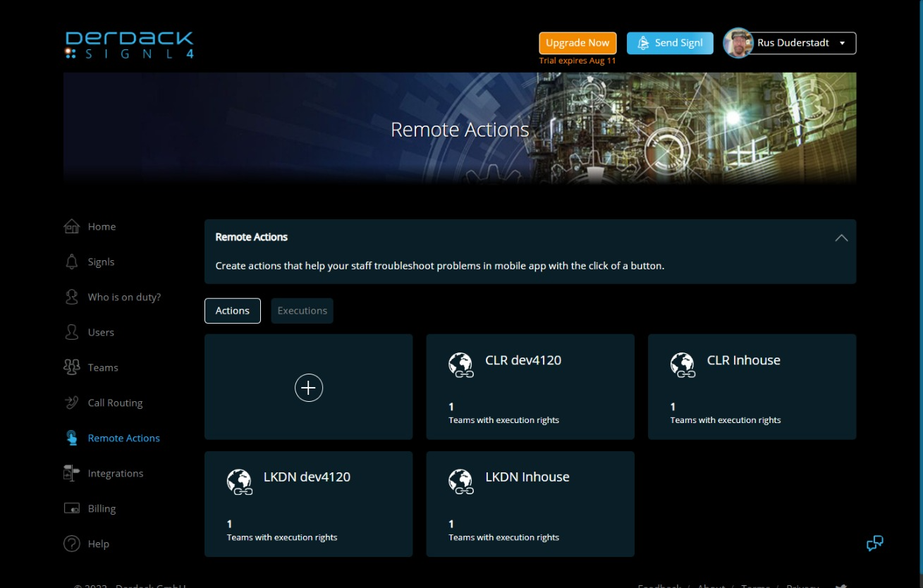Image resolution: width=923 pixels, height=588 pixels.
Task: Open the Billing sidebar icon
Action: [x=71, y=508]
